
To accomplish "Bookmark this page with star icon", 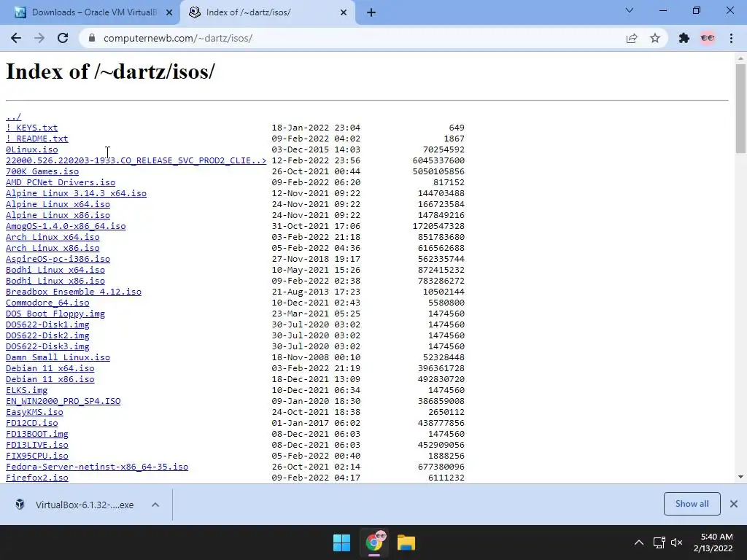I will pos(655,38).
